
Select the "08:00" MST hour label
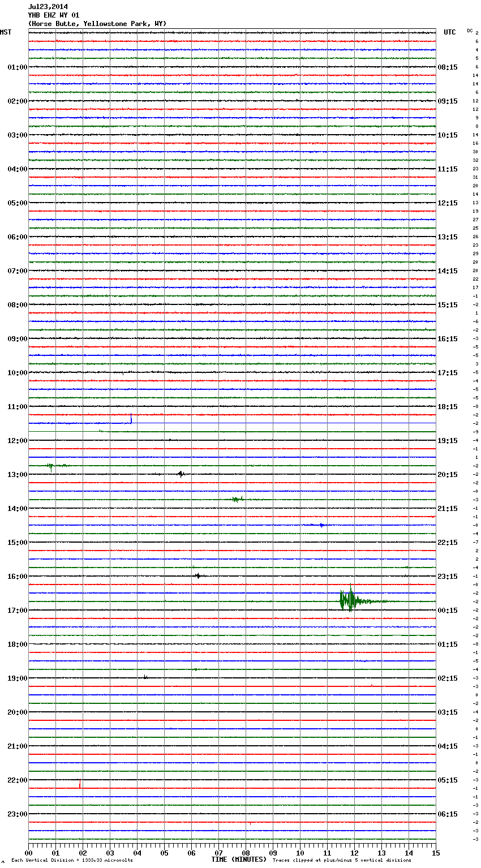point(18,305)
